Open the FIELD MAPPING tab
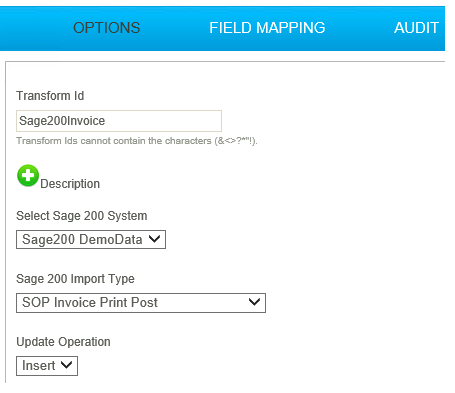455x393 pixels. click(267, 28)
